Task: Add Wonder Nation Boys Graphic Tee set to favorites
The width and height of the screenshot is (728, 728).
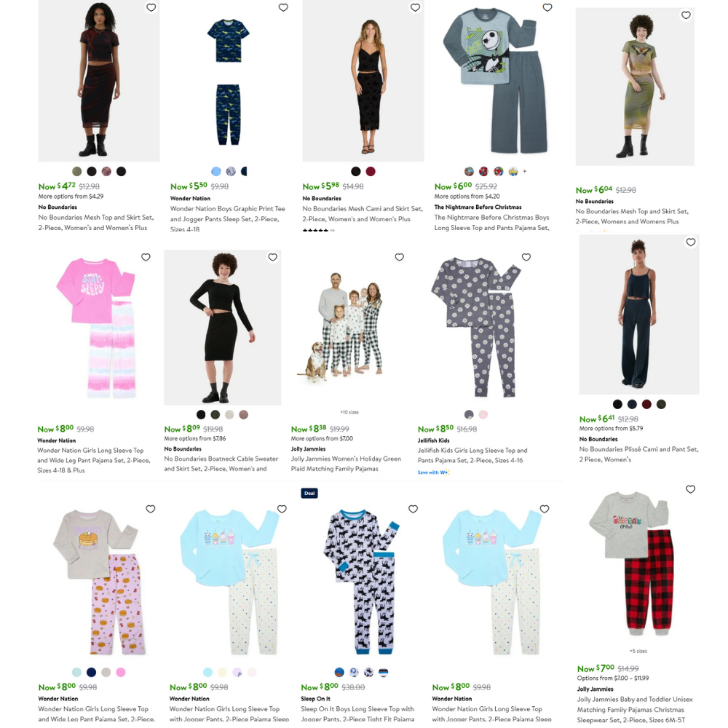Action: (x=283, y=7)
